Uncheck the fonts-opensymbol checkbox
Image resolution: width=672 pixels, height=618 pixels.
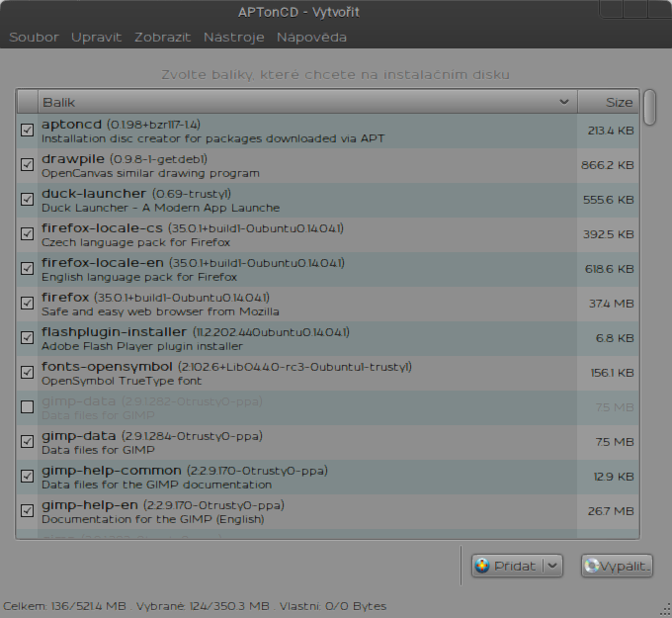[27, 372]
